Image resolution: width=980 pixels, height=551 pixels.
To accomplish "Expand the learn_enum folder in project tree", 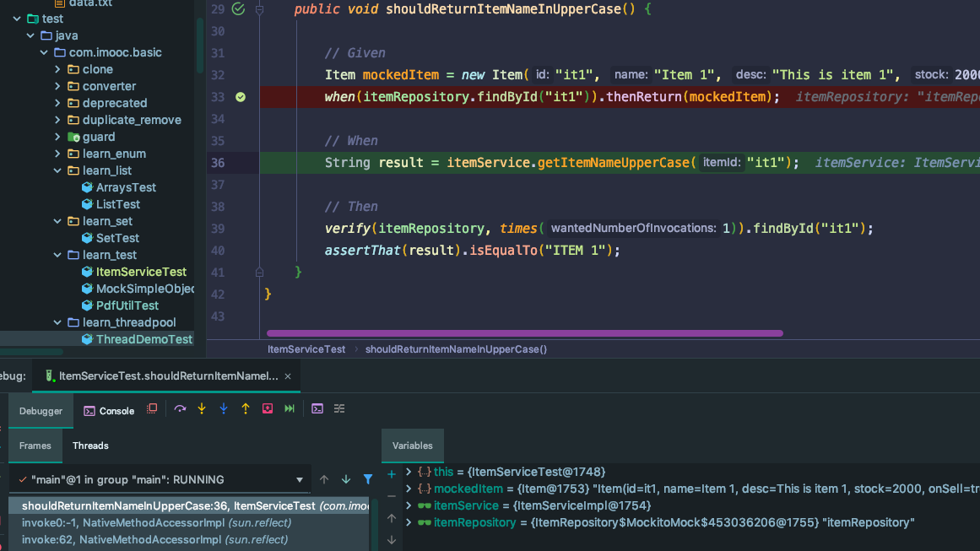I will click(58, 154).
